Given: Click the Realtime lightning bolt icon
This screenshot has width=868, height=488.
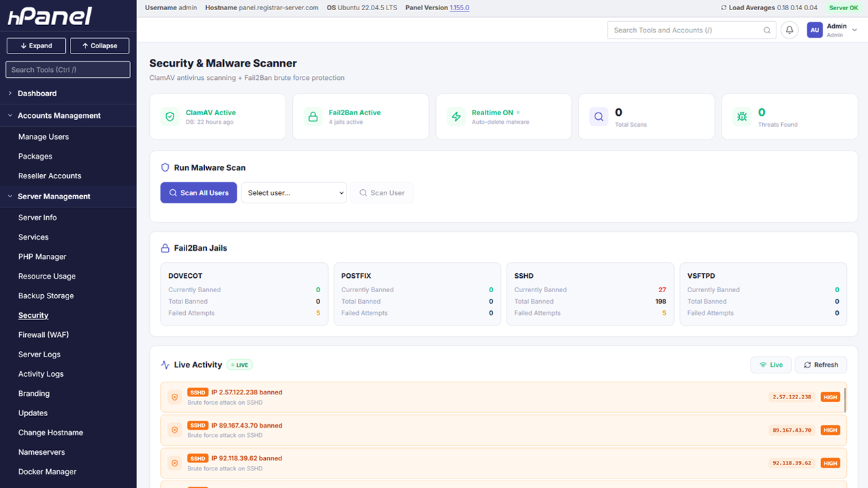Looking at the screenshot, I should tap(456, 117).
